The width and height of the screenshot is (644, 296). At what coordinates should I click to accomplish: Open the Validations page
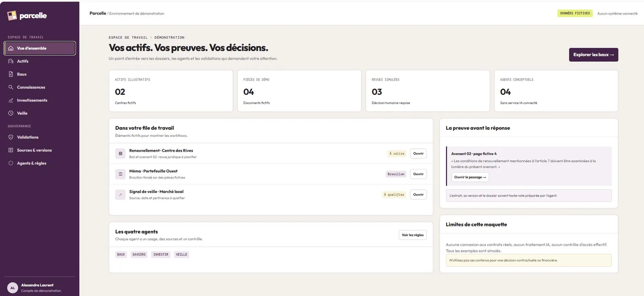40,137
